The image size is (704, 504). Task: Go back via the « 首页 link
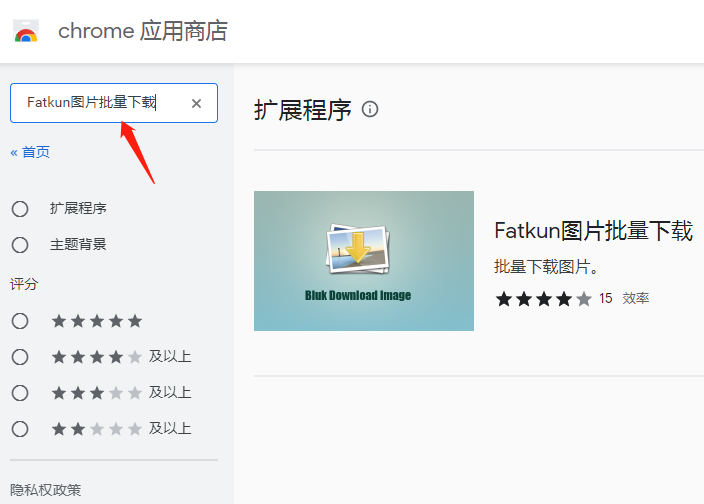(30, 152)
